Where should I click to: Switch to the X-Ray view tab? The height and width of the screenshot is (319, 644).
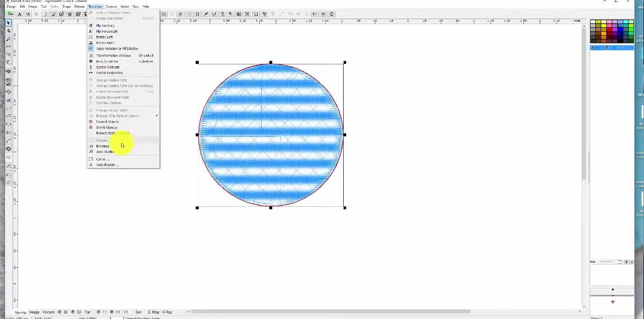(x=168, y=312)
